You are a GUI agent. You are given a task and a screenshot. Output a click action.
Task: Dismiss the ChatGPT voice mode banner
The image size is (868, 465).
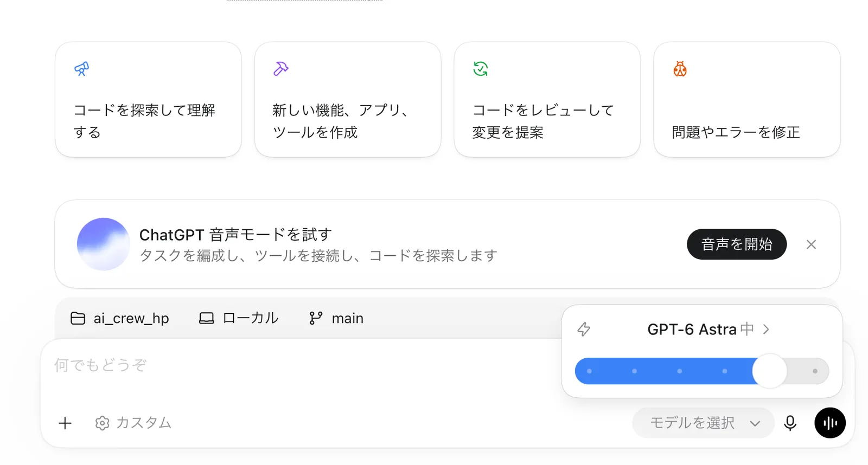coord(811,244)
